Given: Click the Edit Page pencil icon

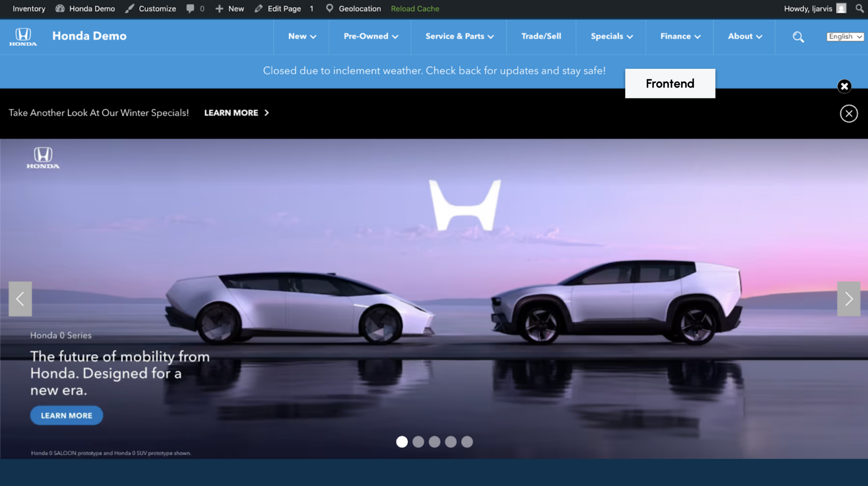Looking at the screenshot, I should 259,8.
